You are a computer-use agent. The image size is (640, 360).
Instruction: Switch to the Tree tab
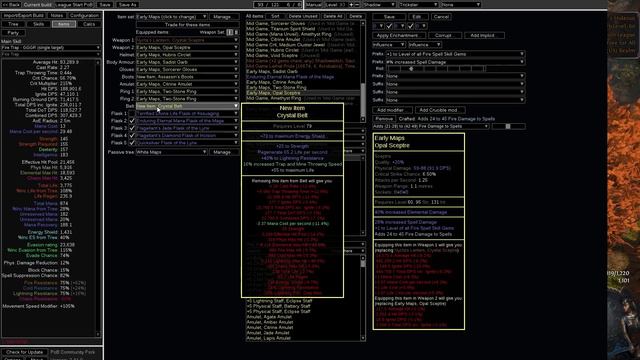13,24
